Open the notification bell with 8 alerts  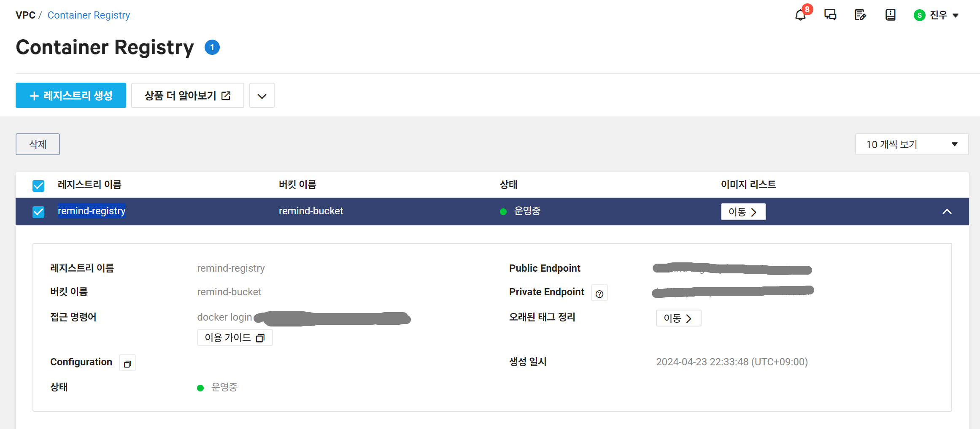[800, 14]
